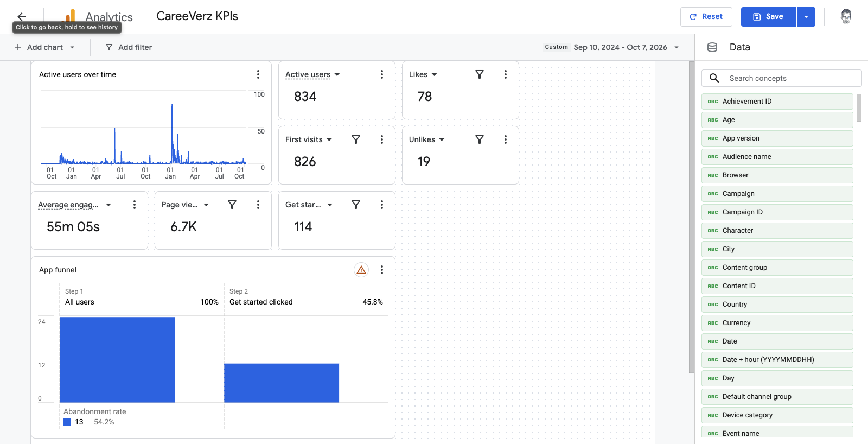Select the App version dimension

point(777,138)
